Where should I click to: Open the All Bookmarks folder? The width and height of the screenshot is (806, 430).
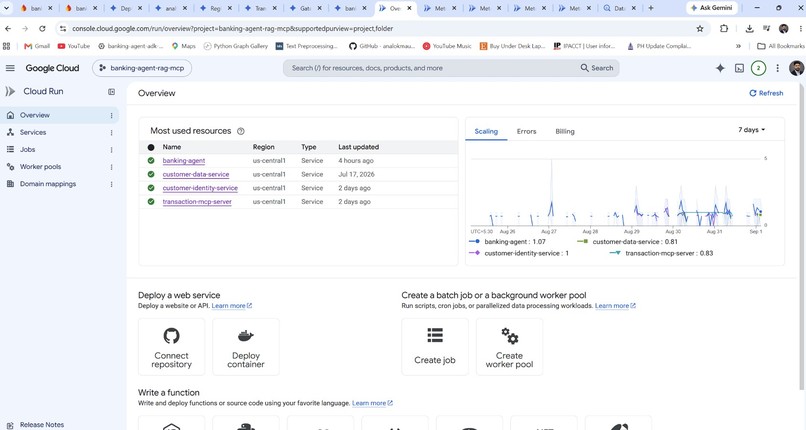click(781, 46)
